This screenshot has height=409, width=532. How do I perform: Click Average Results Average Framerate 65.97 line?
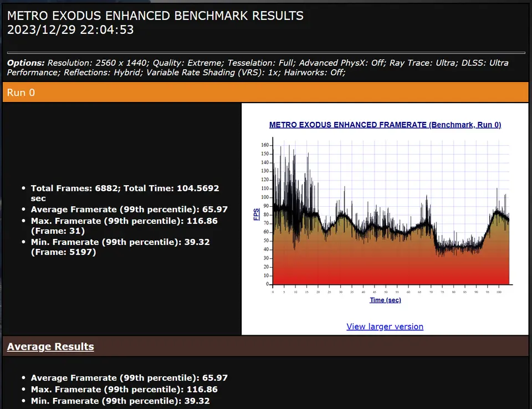(129, 378)
